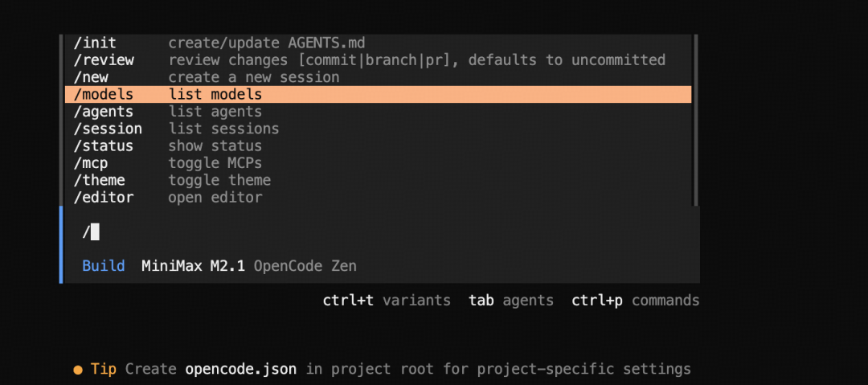Screen dimensions: 868x385
Task: Toggle theme with the /theme command
Action: (100, 180)
